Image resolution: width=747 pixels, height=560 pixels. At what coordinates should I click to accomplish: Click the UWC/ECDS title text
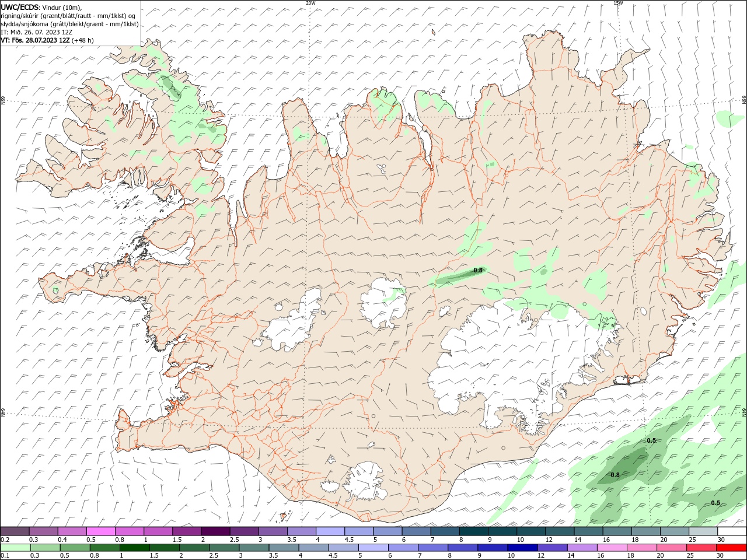[x=20, y=7]
